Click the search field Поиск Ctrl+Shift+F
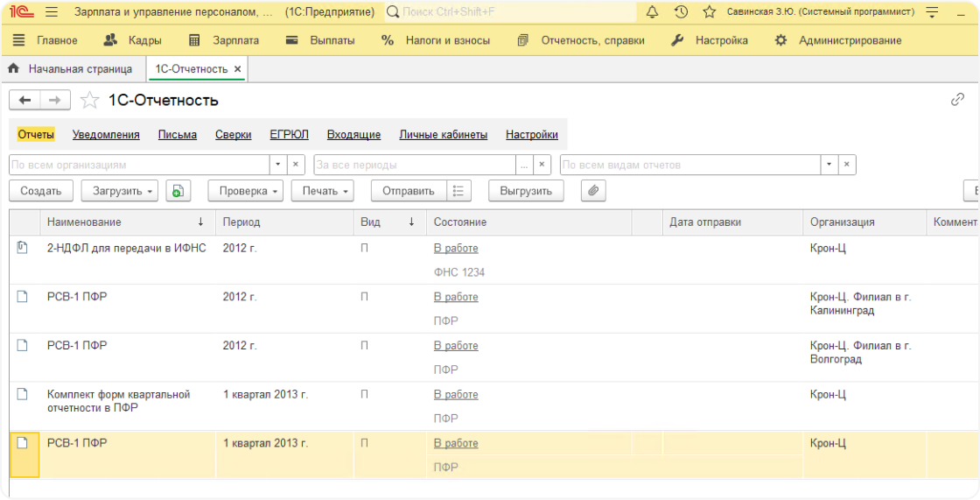Image resolution: width=980 pixels, height=500 pixels. point(510,12)
